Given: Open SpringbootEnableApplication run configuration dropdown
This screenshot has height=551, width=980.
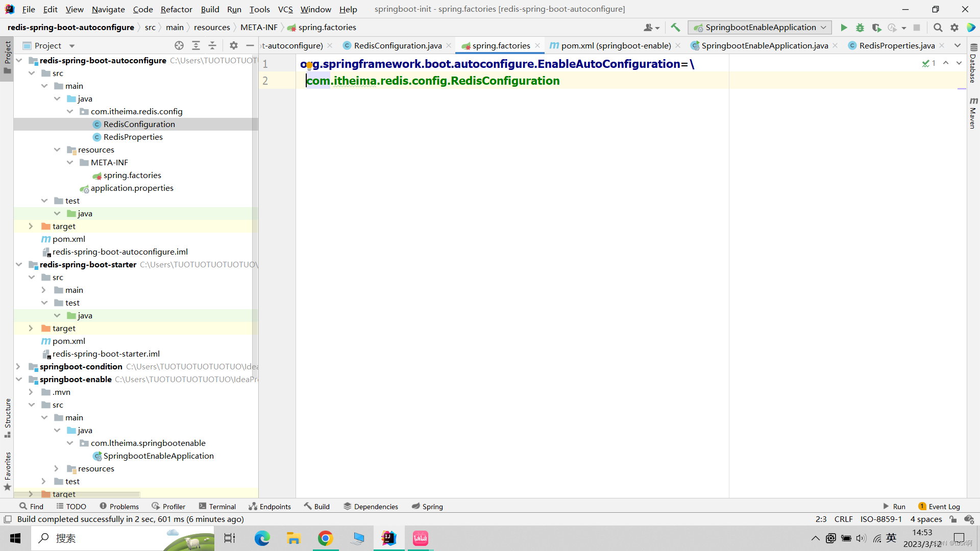Looking at the screenshot, I should click(x=759, y=28).
